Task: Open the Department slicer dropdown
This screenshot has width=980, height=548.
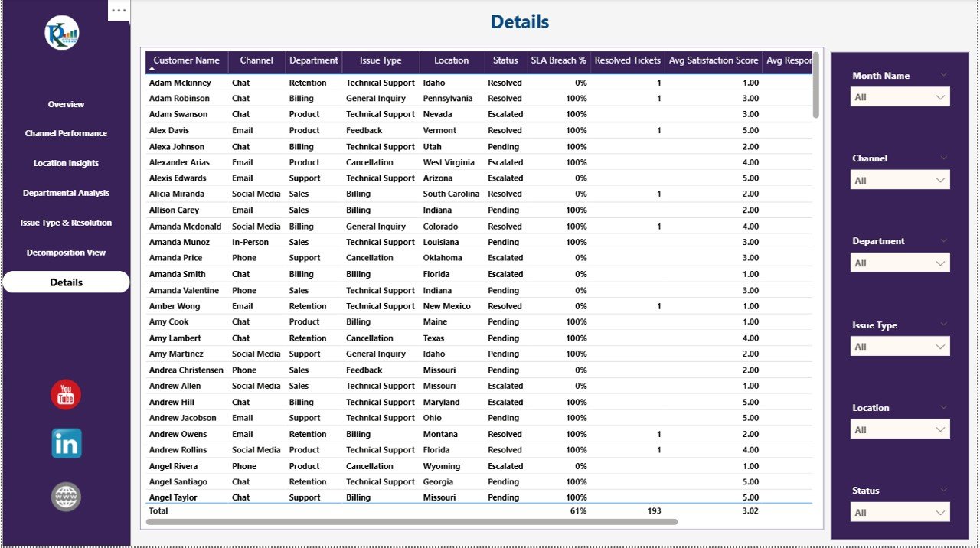Action: (x=900, y=263)
